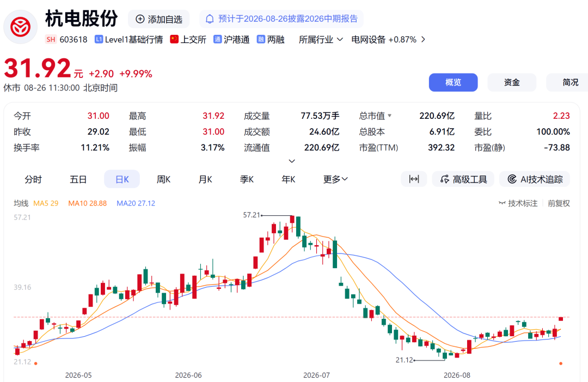Click the 21.12 low price marker
588x382 pixels.
coord(404,360)
